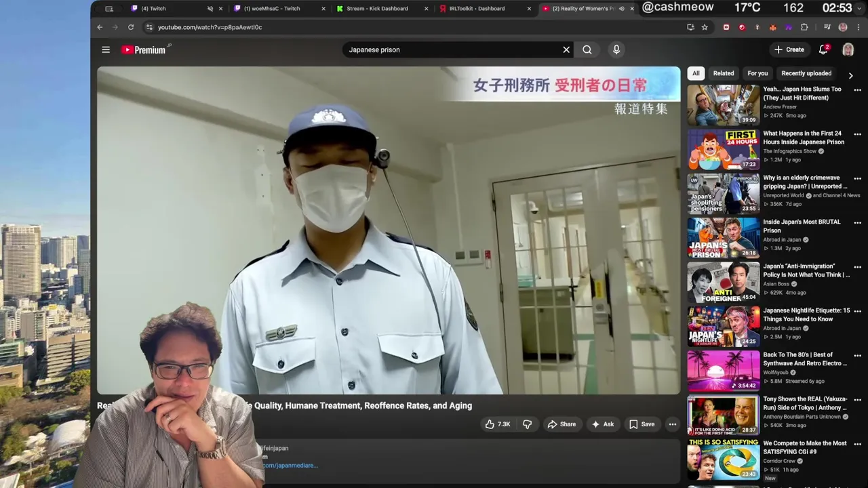Image resolution: width=868 pixels, height=488 pixels.
Task: Open more actions menu under video
Action: tap(673, 424)
